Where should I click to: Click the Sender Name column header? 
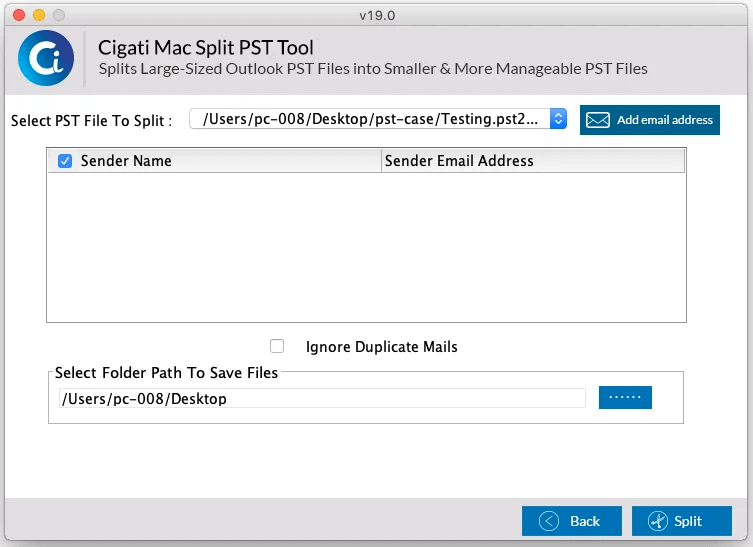[x=215, y=161]
